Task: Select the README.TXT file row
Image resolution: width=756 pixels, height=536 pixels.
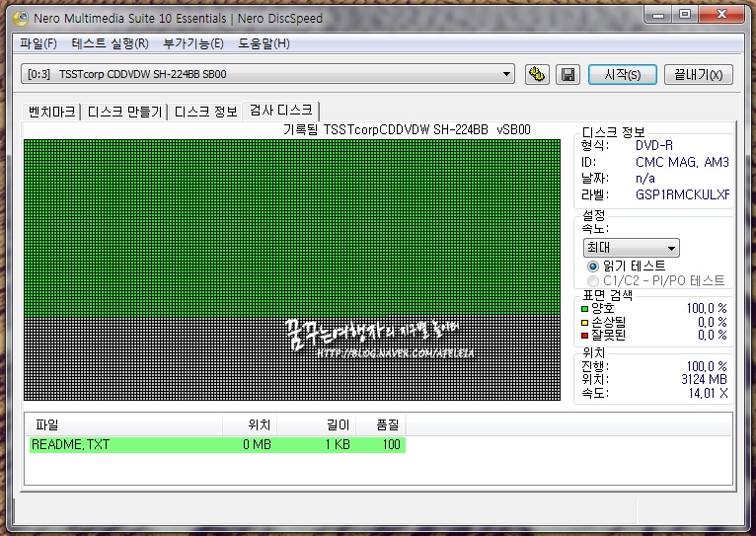Action: pyautogui.click(x=217, y=444)
